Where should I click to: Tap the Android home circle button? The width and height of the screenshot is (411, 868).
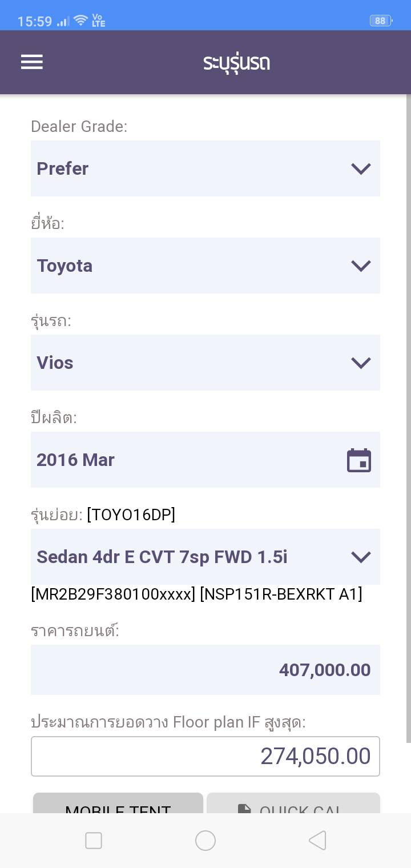205,841
